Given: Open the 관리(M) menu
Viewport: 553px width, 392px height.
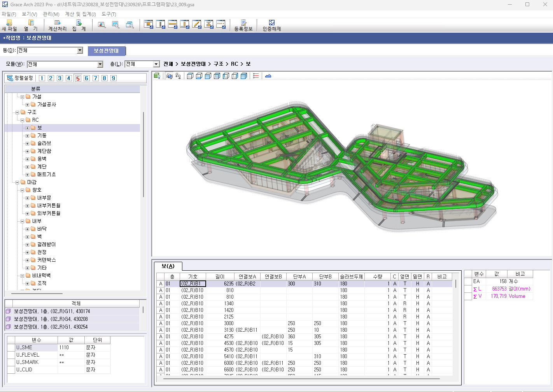Looking at the screenshot, I should [x=51, y=14].
